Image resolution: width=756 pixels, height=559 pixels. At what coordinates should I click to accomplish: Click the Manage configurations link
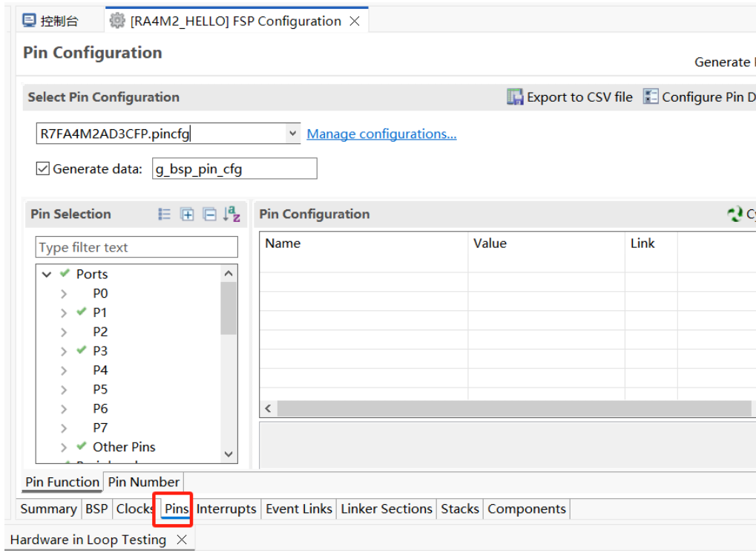[381, 134]
